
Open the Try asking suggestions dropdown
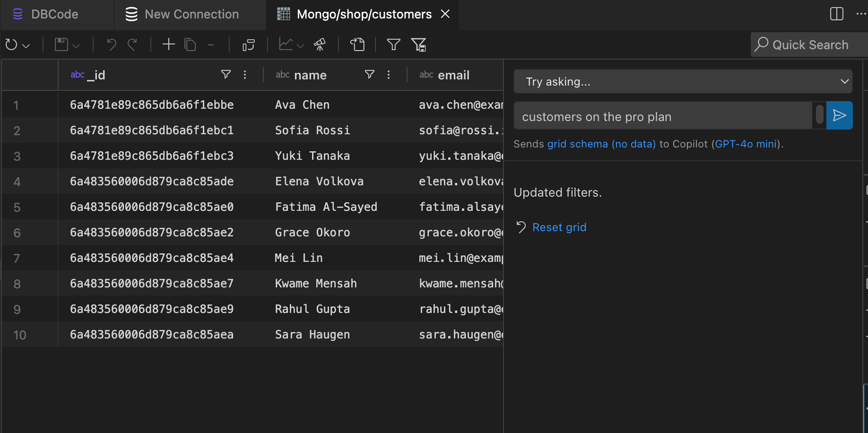click(x=683, y=81)
